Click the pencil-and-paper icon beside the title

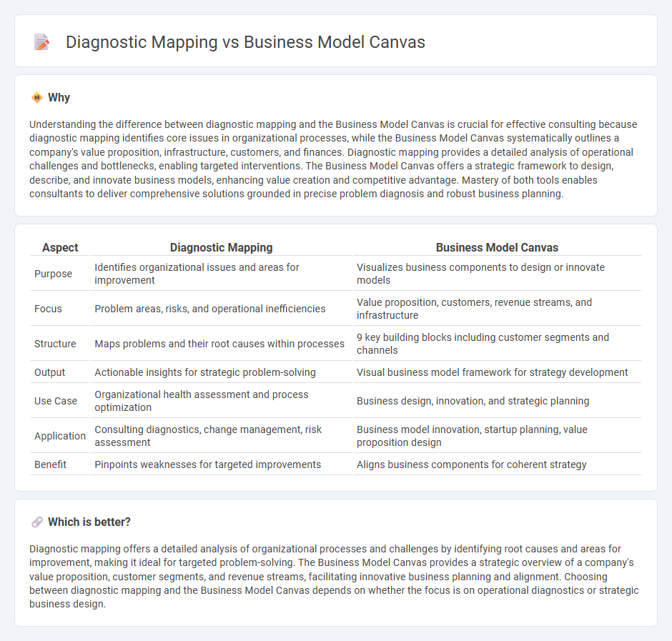[41, 42]
